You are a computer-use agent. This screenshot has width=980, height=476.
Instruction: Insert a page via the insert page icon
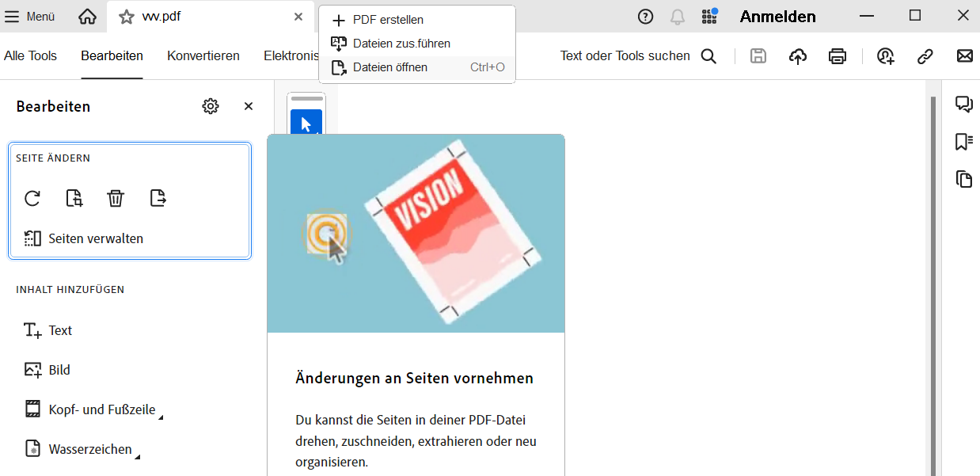coord(74,198)
